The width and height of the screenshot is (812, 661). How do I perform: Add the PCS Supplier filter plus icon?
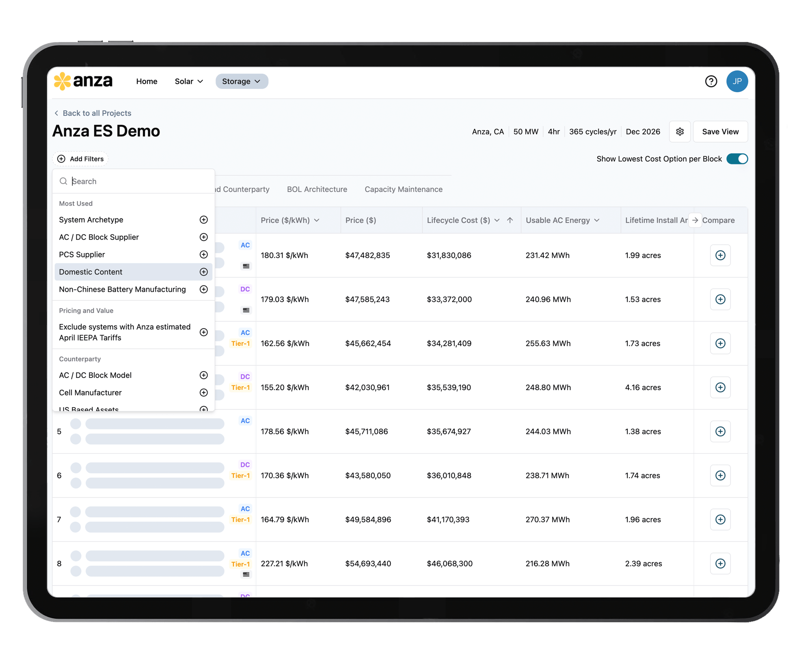point(204,255)
